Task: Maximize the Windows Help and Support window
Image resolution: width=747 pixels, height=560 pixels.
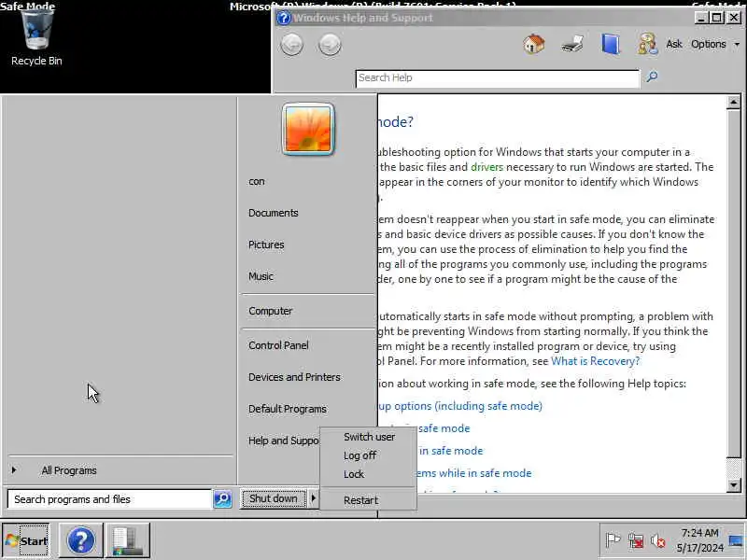Action: 716,18
